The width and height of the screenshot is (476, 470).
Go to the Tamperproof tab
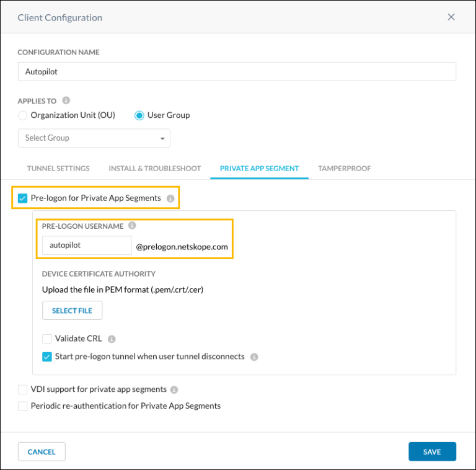pyautogui.click(x=345, y=169)
